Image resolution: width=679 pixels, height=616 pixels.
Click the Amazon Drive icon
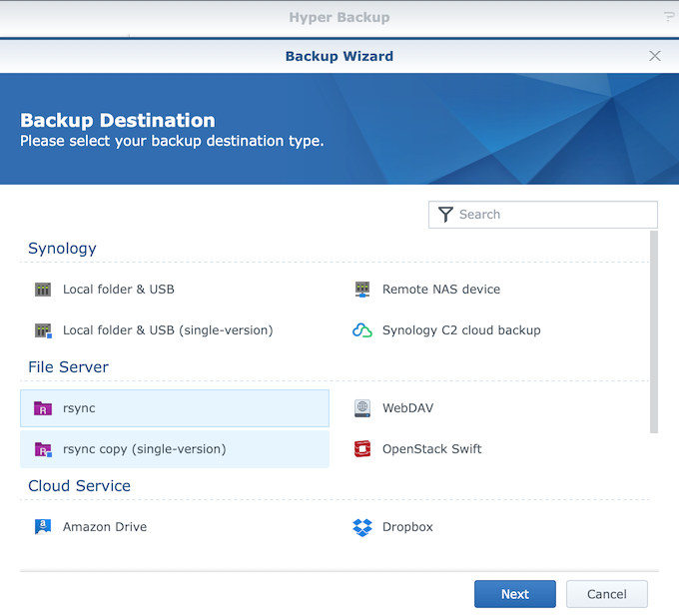point(43,527)
